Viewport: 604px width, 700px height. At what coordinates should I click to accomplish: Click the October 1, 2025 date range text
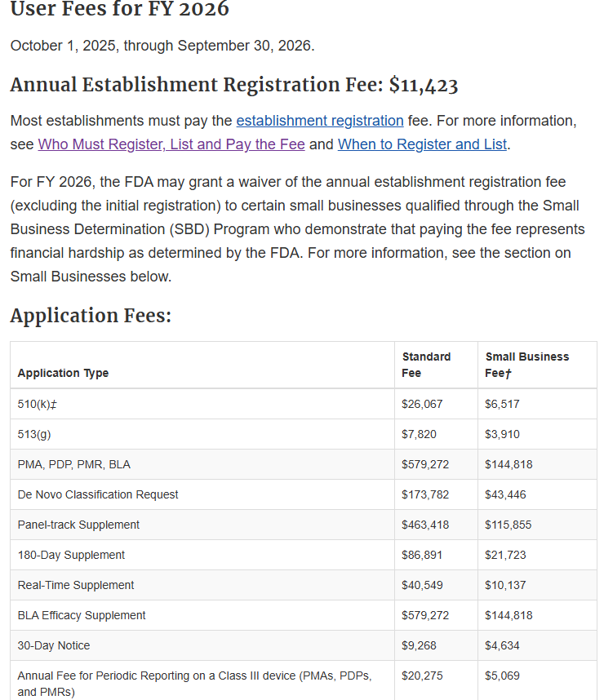(162, 46)
